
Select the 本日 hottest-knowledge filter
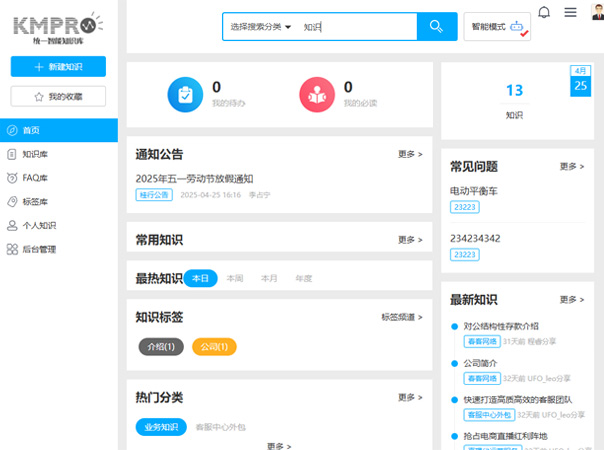click(201, 278)
